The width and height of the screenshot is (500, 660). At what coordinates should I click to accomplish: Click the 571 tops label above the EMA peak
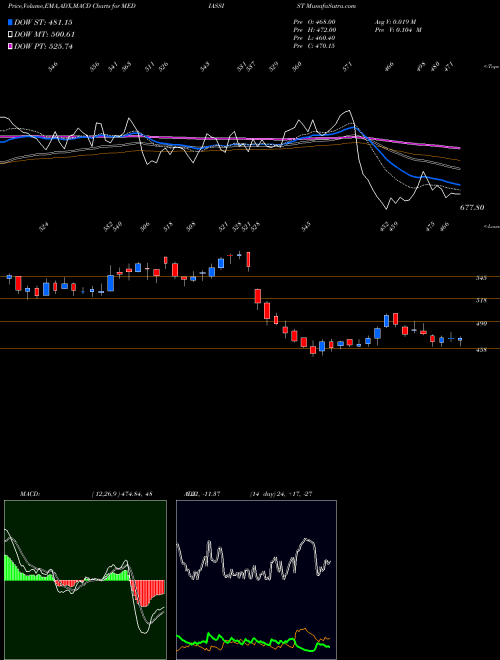click(347, 67)
